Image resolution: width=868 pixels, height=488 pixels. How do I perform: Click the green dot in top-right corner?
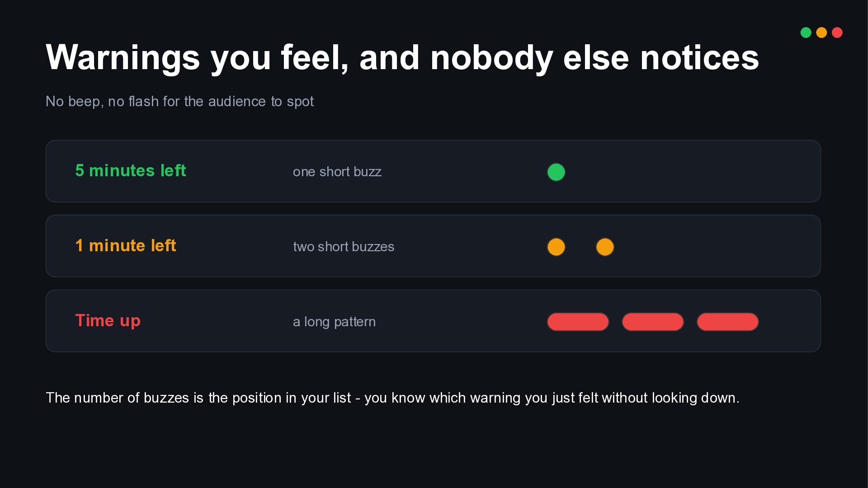point(806,33)
